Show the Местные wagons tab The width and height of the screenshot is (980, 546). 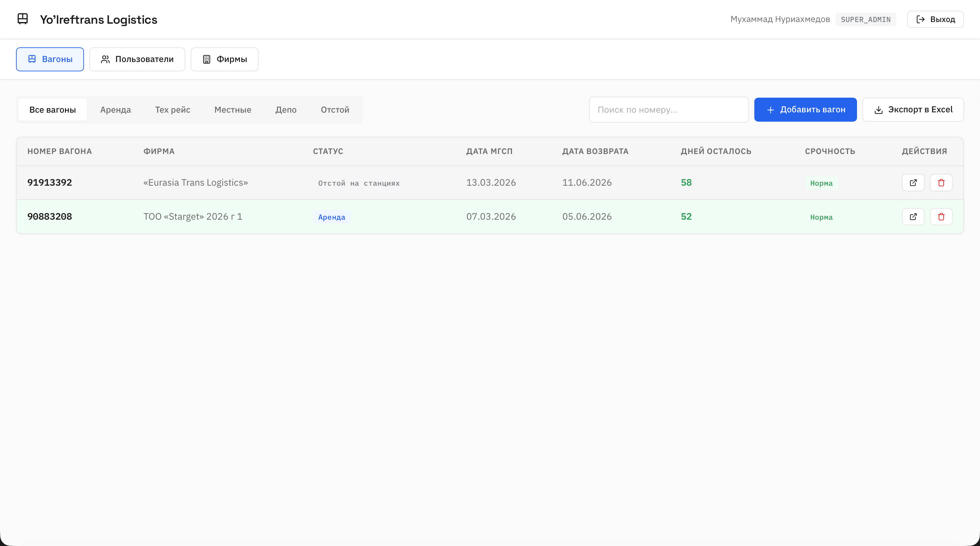pos(232,110)
